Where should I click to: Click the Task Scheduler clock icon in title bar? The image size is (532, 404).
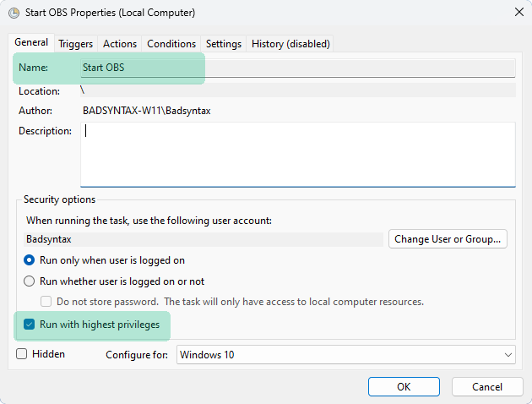click(x=14, y=13)
